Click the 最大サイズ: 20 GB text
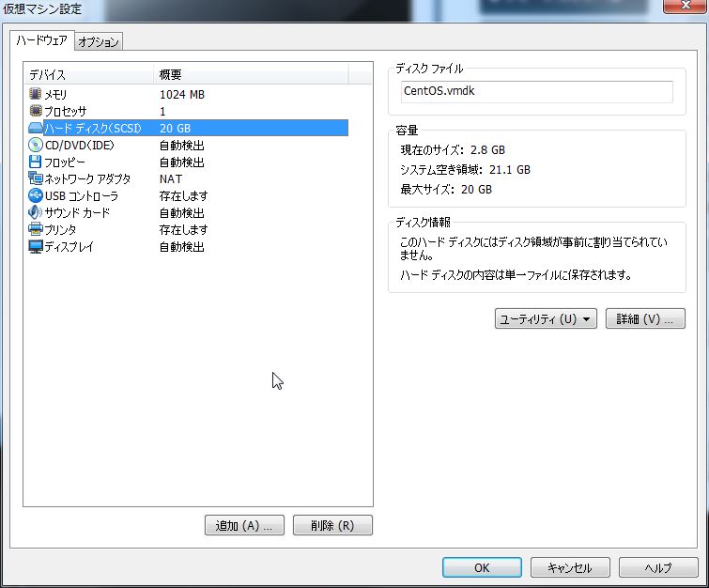 [446, 189]
